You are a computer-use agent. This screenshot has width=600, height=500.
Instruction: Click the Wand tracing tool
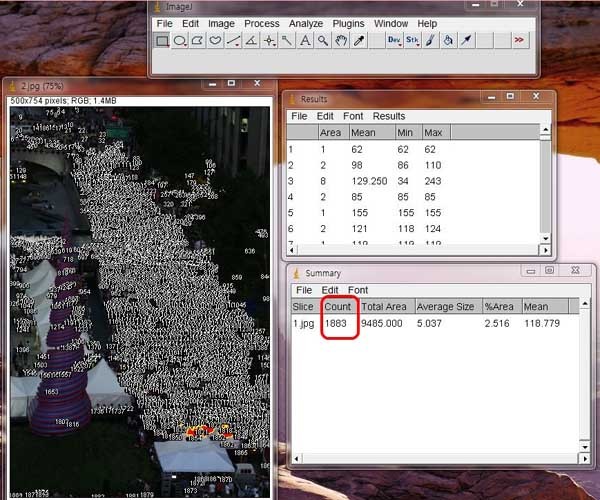287,41
